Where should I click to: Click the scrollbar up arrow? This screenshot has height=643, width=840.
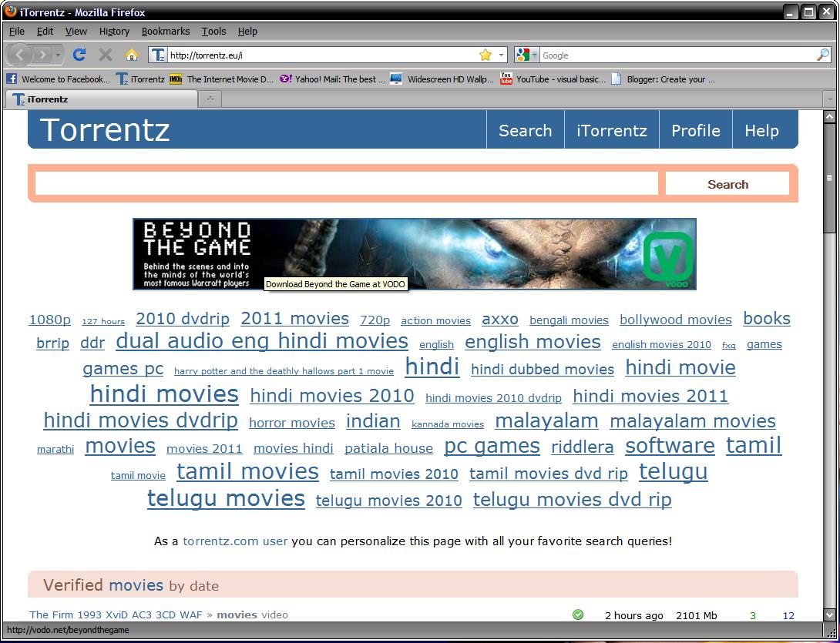831,116
